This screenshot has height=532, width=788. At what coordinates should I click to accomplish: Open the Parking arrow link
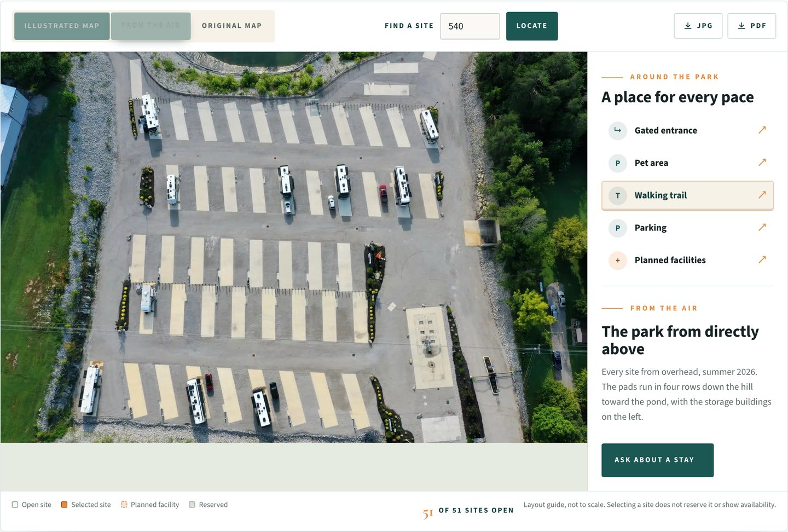point(762,227)
